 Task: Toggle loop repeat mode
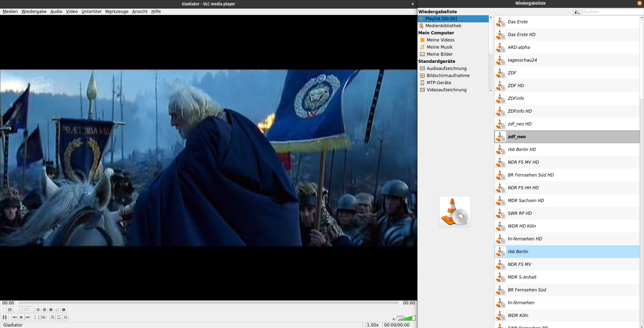(x=59, y=317)
